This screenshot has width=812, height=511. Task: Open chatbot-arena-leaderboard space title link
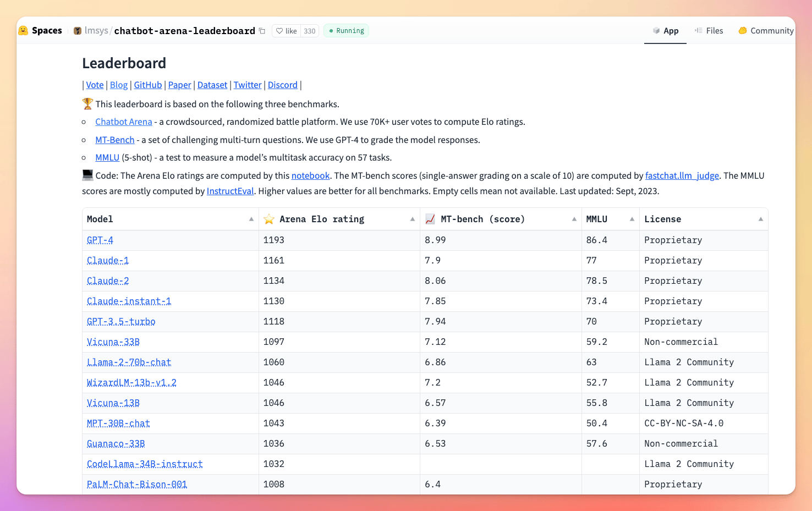click(184, 31)
